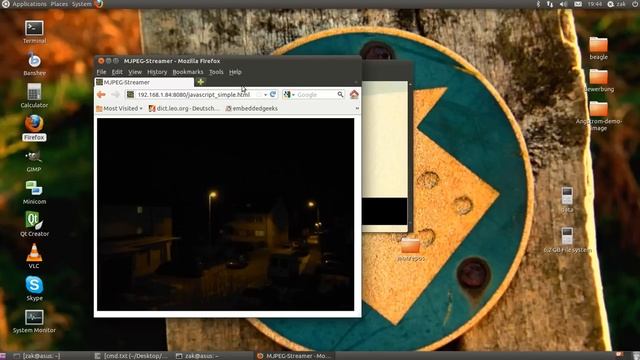Open the orange folder beside Firefox window
The width and height of the screenshot is (640, 360).
click(x=410, y=246)
